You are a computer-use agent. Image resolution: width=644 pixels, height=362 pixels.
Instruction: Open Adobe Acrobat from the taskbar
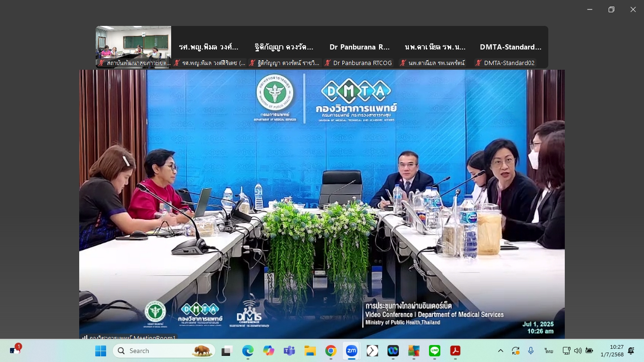[x=455, y=351]
